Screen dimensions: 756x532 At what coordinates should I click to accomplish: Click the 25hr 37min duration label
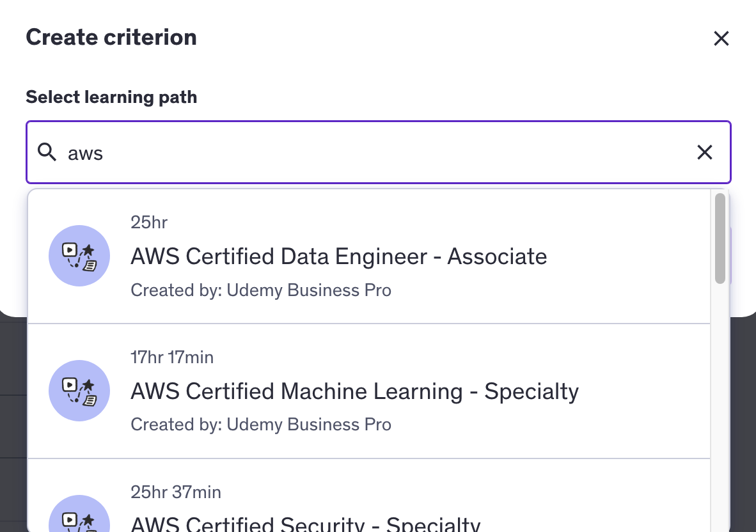[175, 492]
